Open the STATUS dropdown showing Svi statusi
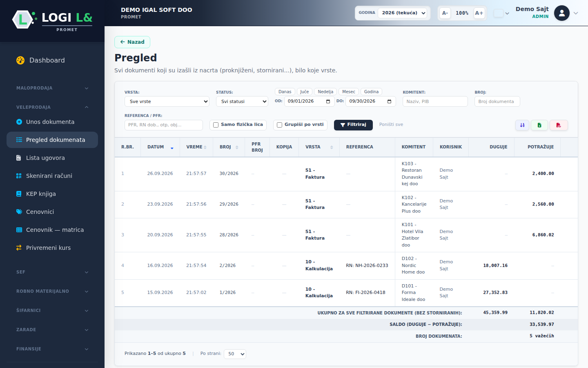 242,101
